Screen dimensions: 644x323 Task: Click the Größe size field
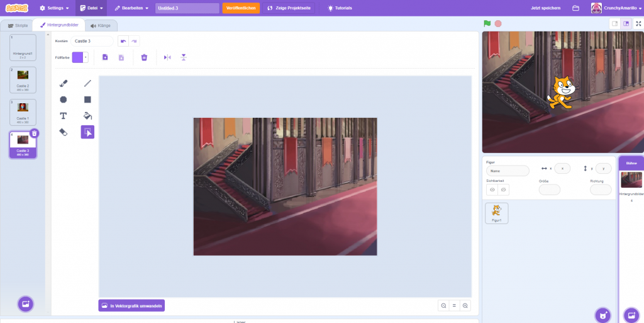[x=550, y=190]
